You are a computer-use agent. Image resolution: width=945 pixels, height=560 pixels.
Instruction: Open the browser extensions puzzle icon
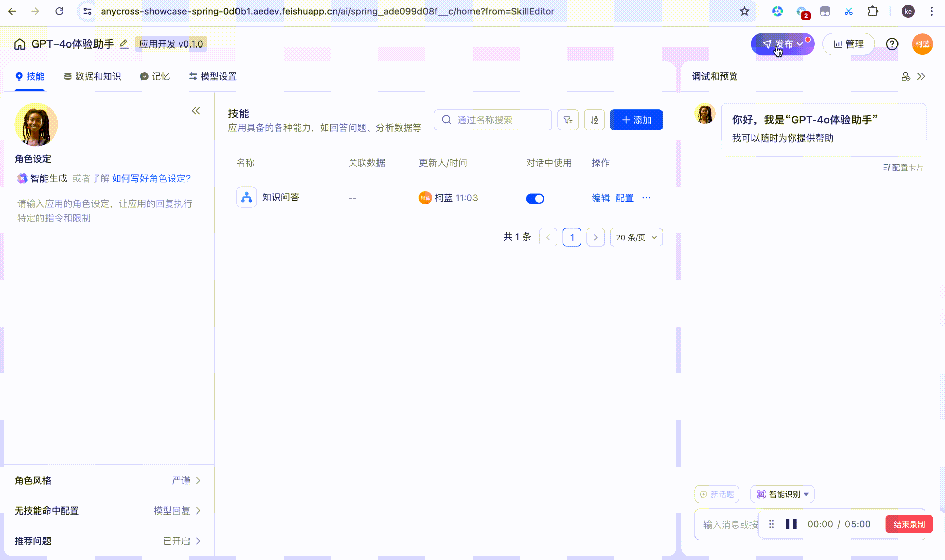tap(873, 11)
